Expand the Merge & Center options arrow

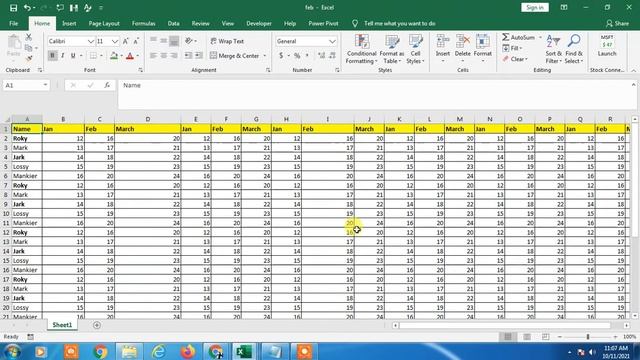(x=264, y=56)
